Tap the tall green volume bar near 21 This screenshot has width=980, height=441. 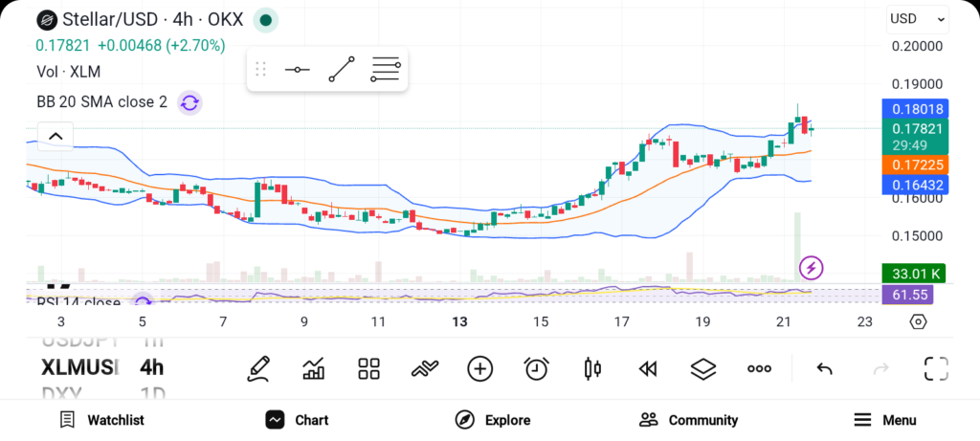797,248
